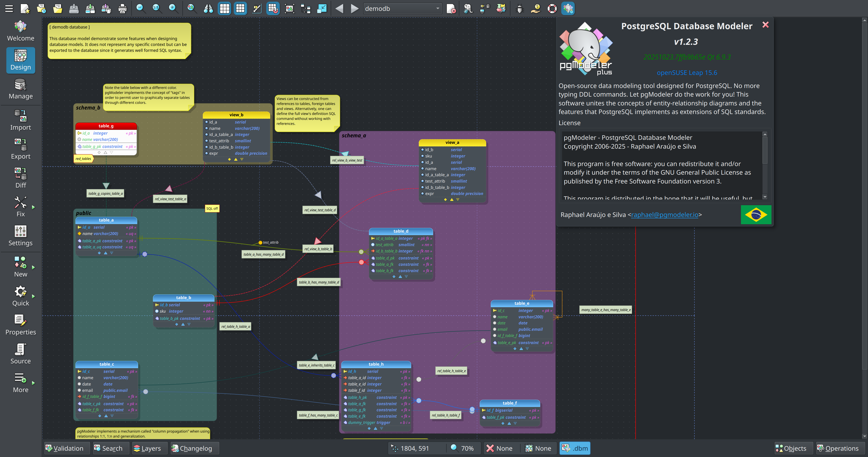The image size is (868, 457).
Task: Print the current model
Action: point(122,8)
